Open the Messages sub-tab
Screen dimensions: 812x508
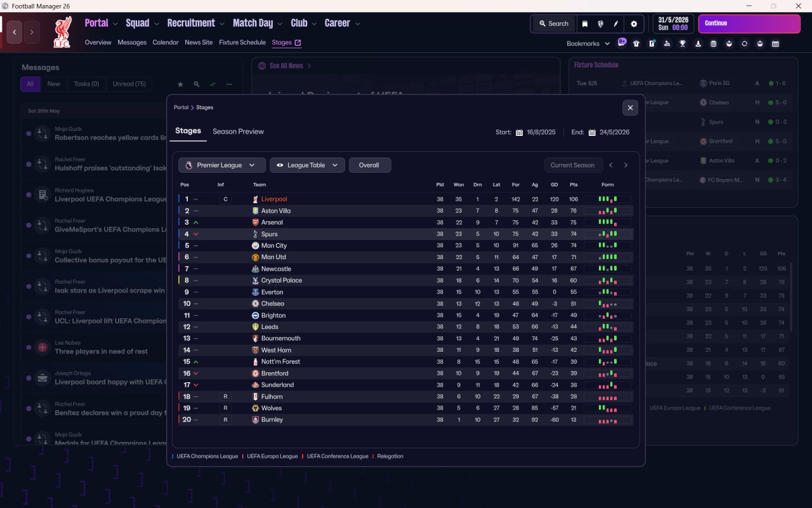pyautogui.click(x=132, y=43)
